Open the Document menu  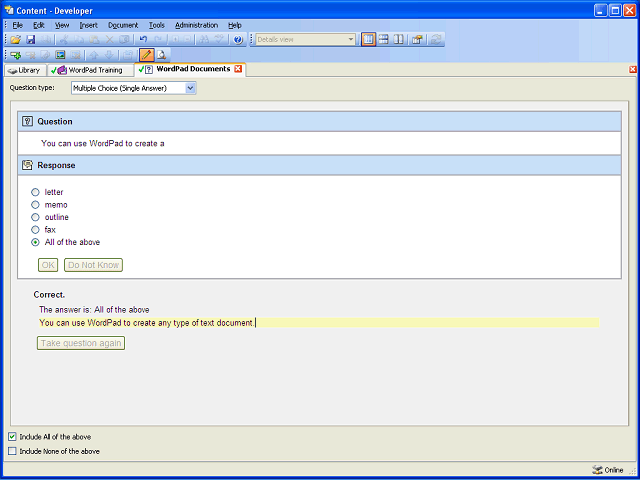click(123, 25)
